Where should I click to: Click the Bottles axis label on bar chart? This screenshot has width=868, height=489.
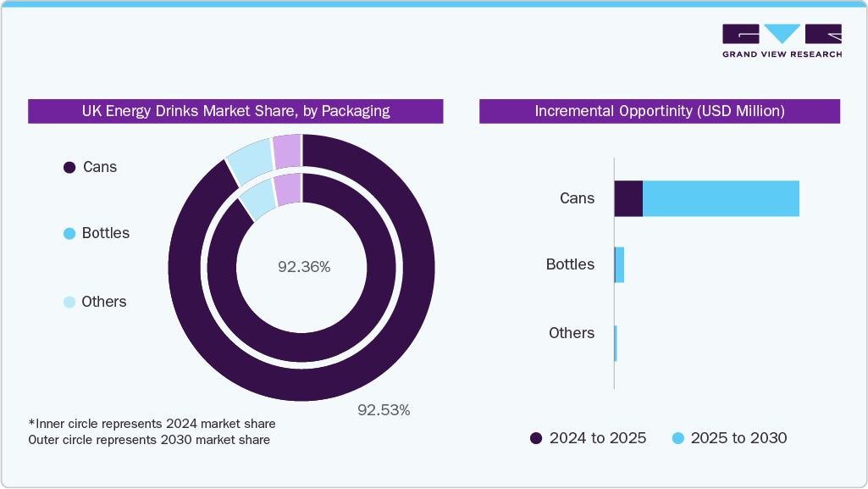[570, 264]
